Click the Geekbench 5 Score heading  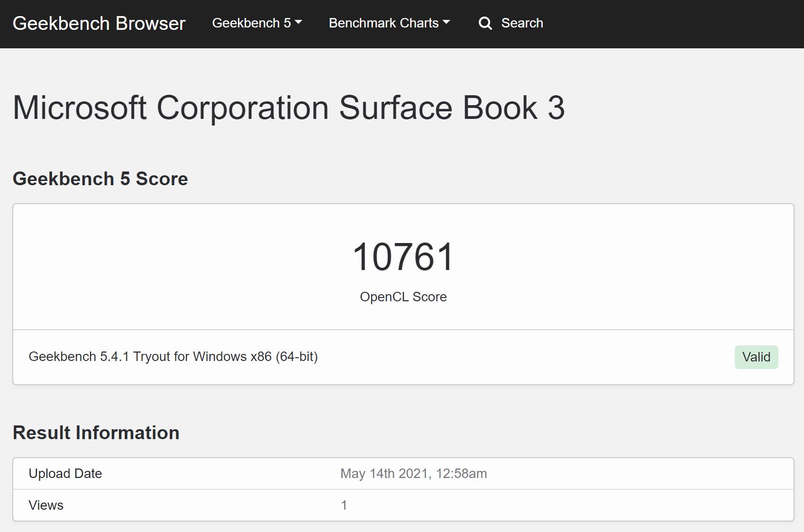100,179
